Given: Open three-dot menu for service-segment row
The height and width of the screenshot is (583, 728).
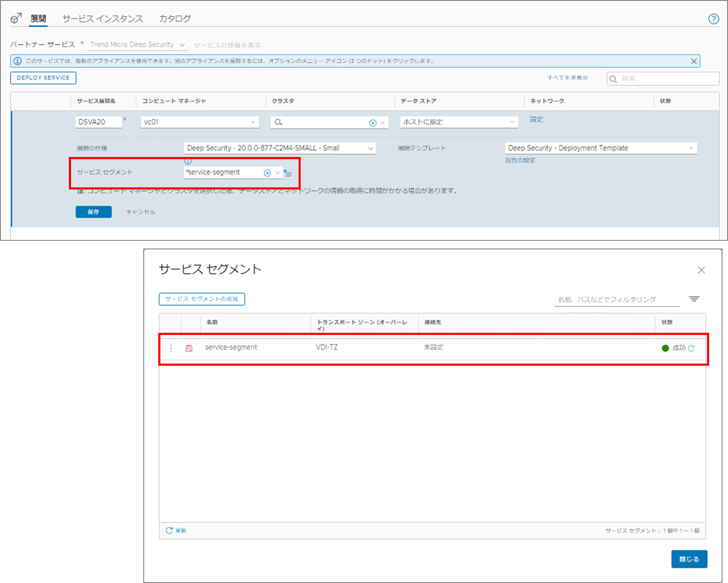Looking at the screenshot, I should [x=171, y=348].
